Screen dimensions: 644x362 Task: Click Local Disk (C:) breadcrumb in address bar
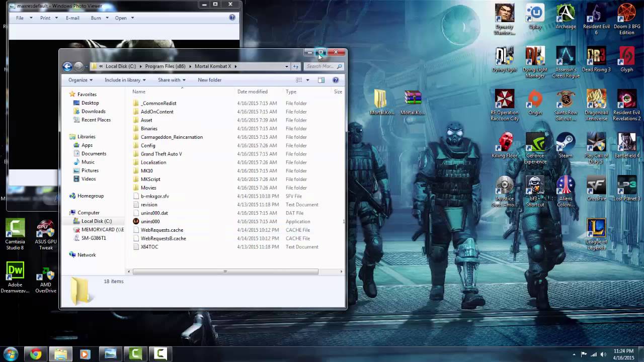pos(121,66)
